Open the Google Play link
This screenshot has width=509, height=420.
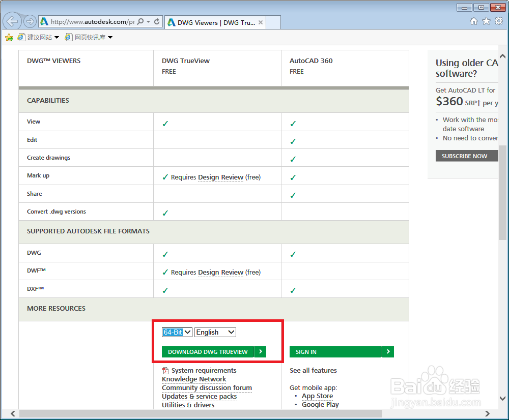point(320,404)
